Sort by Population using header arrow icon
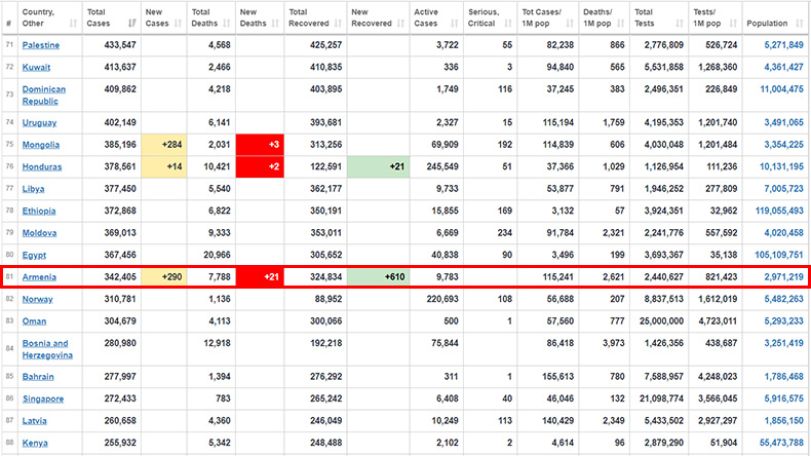Viewport: 811px width, 456px height. point(800,23)
